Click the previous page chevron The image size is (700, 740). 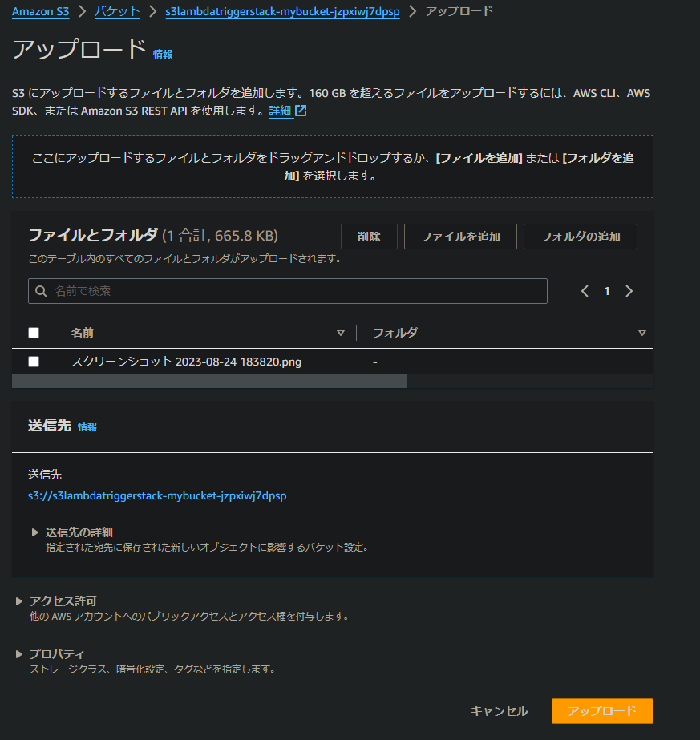pyautogui.click(x=585, y=290)
